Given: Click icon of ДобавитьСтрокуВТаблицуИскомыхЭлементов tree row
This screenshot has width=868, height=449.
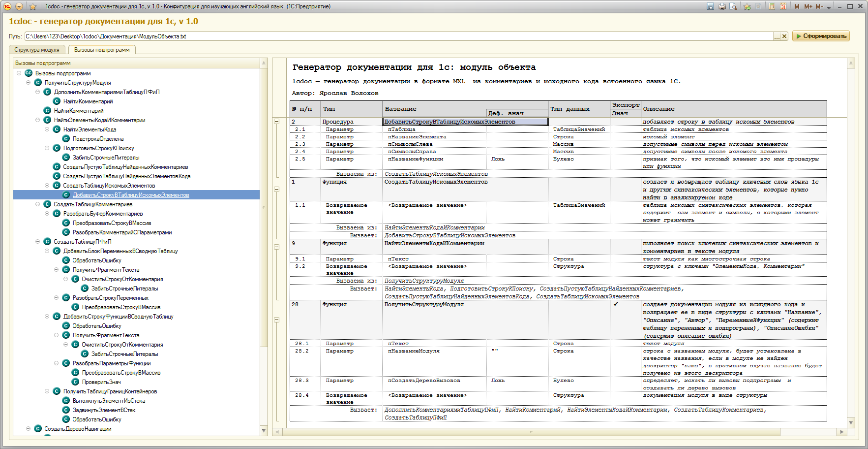Looking at the screenshot, I should [x=66, y=195].
